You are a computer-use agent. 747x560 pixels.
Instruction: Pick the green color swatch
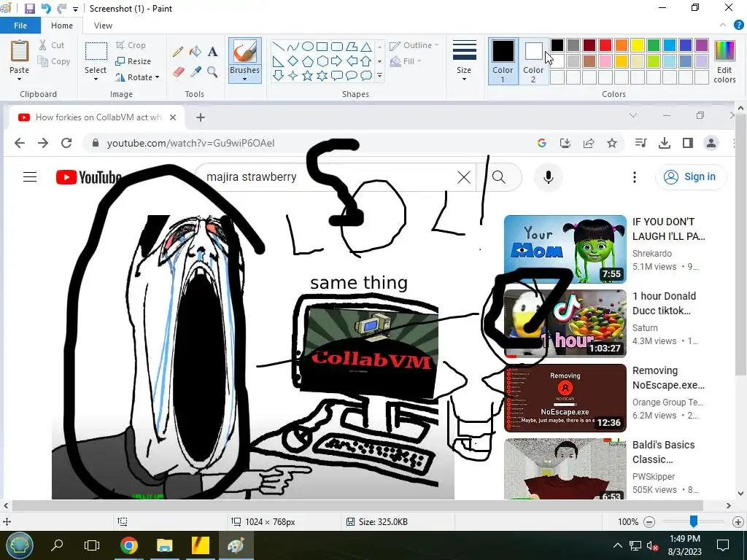654,45
